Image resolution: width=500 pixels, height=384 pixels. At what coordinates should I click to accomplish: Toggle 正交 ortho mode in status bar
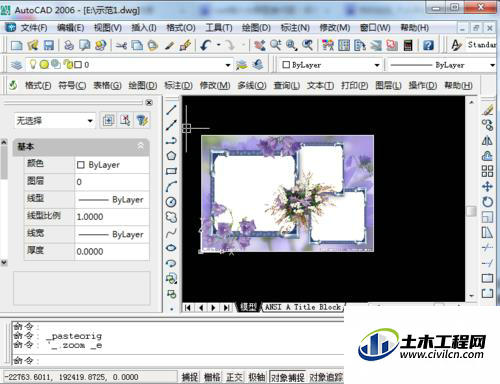[x=234, y=377]
